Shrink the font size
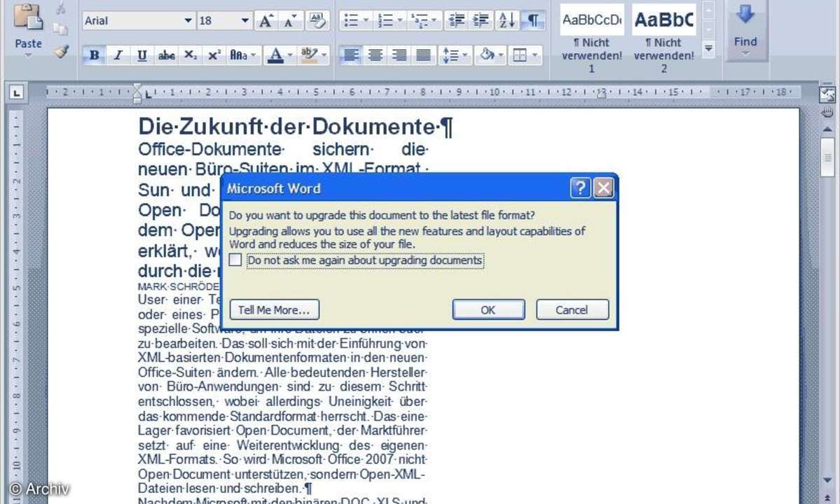The height and width of the screenshot is (504, 840). point(290,21)
